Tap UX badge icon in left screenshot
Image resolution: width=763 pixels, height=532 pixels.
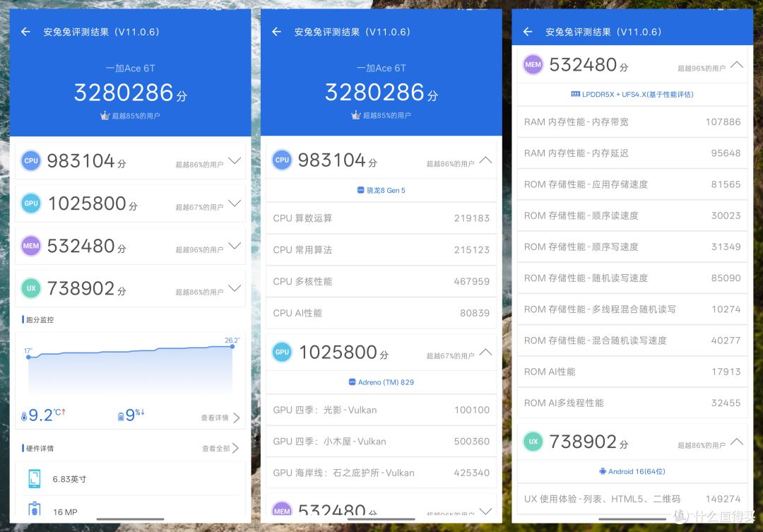(31, 288)
